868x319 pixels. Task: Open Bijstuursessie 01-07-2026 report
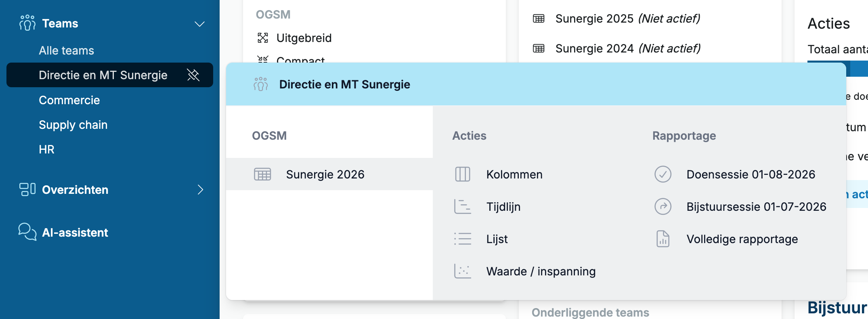coord(757,207)
